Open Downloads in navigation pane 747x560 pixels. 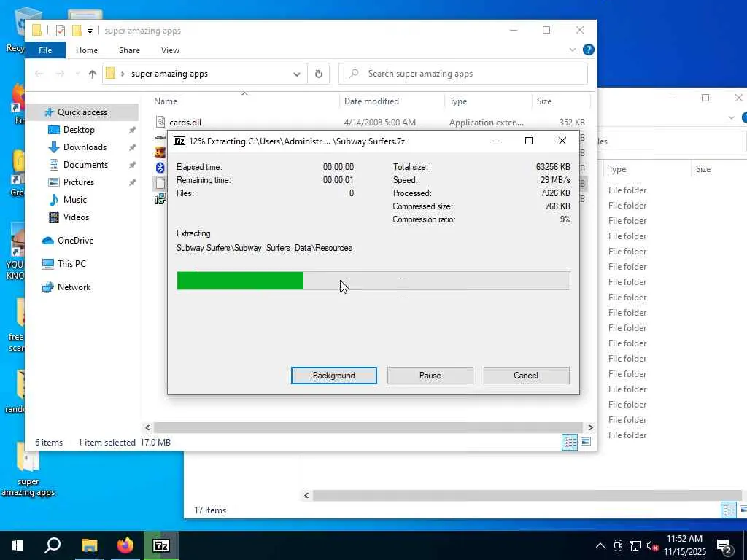coord(85,147)
